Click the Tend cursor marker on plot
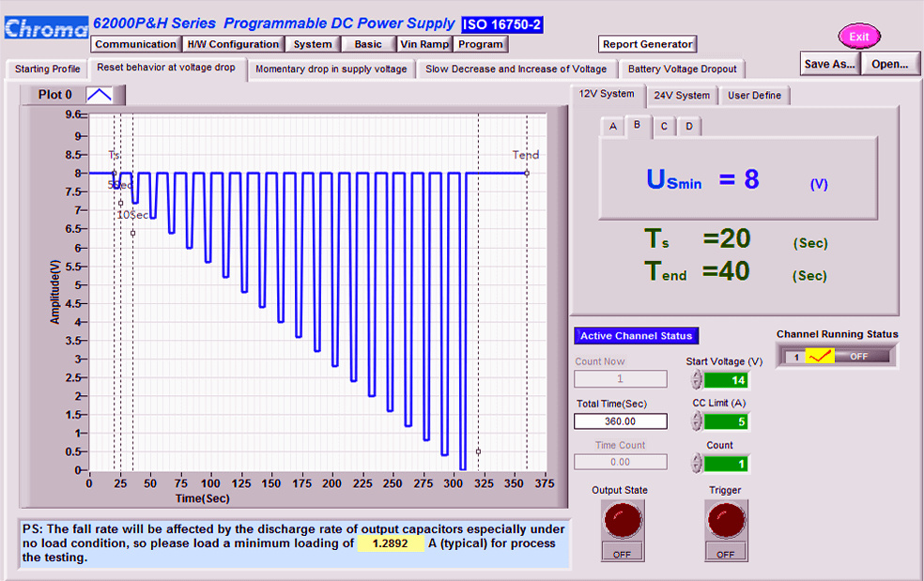The width and height of the screenshot is (924, 581). pos(527,174)
